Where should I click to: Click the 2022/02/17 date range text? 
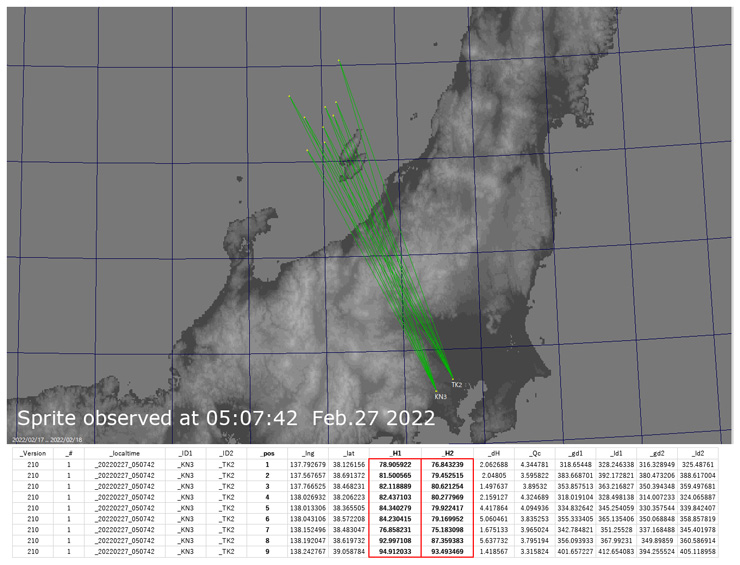[x=47, y=439]
